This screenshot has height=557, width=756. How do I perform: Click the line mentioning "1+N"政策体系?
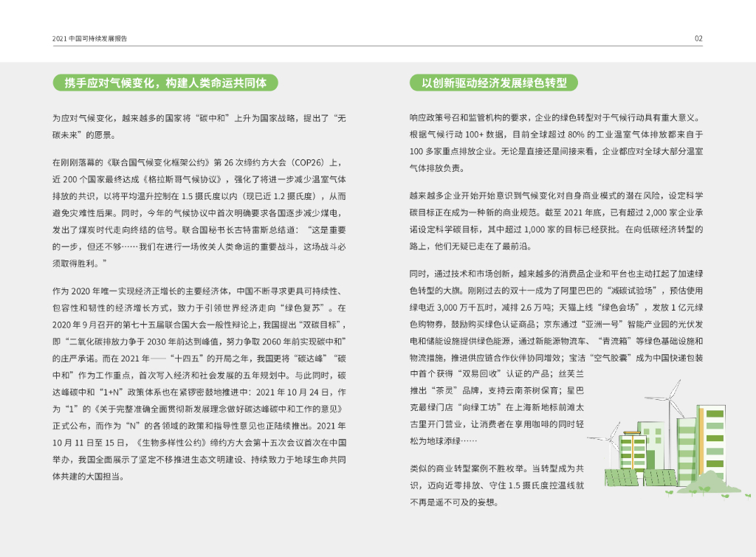click(x=199, y=392)
